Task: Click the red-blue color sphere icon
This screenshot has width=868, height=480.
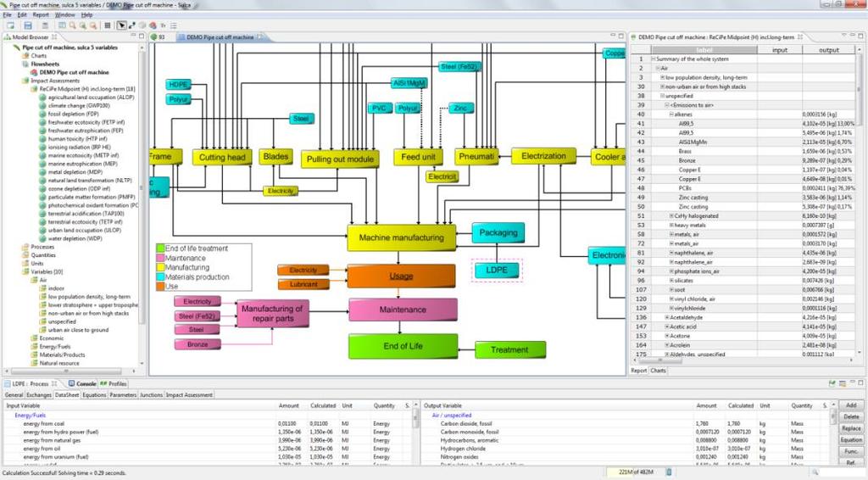Action: (153, 25)
